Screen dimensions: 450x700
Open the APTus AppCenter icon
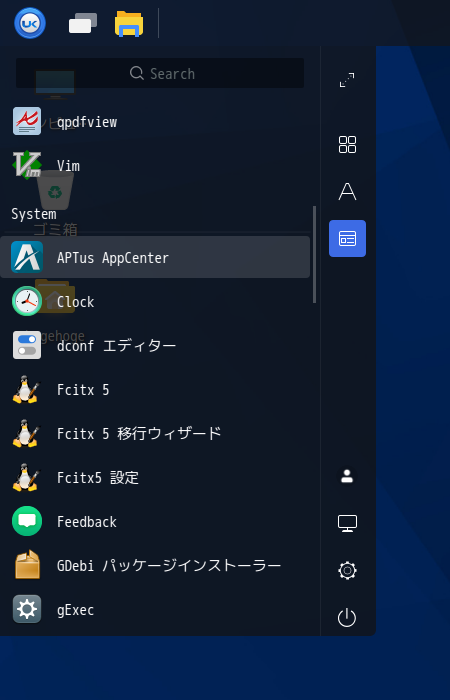point(27,257)
